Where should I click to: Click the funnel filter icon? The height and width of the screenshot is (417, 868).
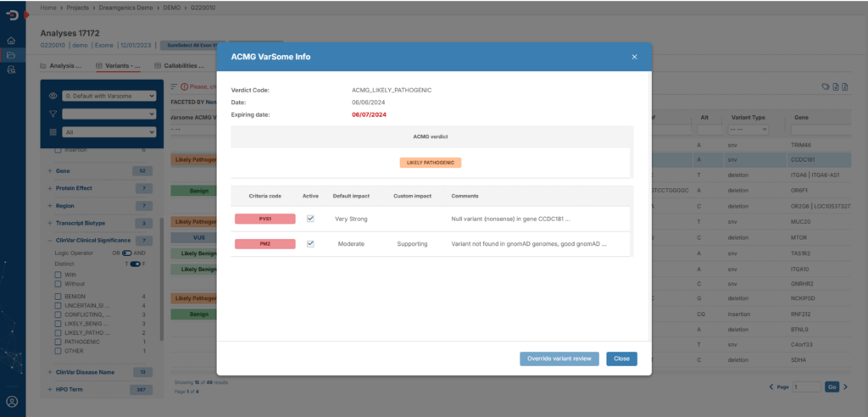click(x=53, y=114)
